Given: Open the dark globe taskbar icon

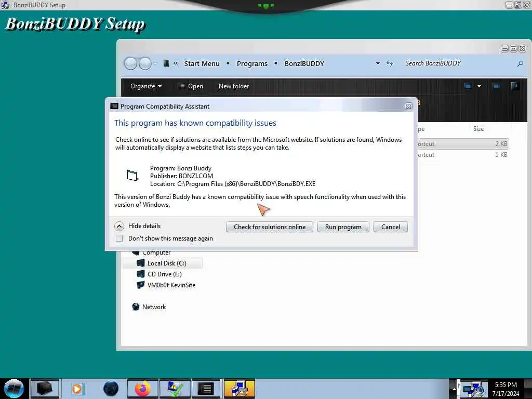Looking at the screenshot, I should pos(111,389).
